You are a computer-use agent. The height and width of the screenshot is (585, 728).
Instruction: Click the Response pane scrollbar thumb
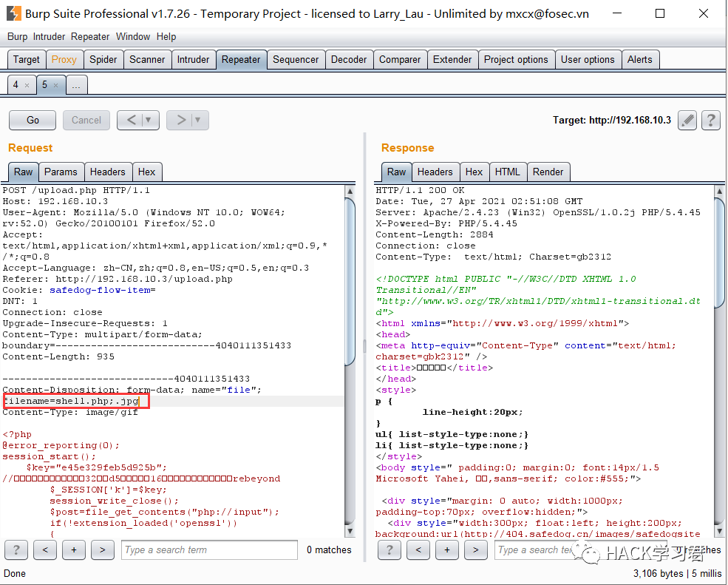719,252
